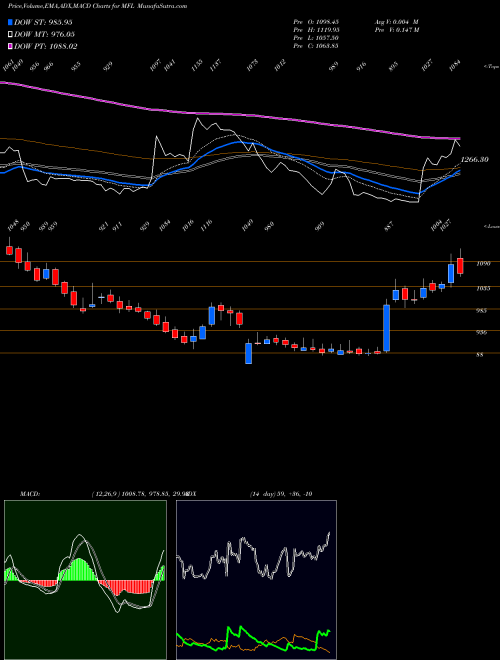
Task: Click the 1157 top value label
Action: point(215,65)
